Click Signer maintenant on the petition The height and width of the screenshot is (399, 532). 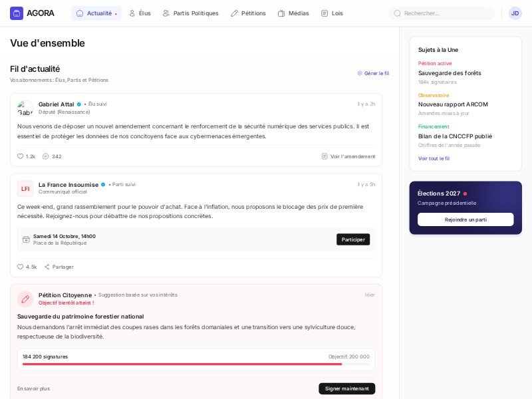(x=346, y=388)
